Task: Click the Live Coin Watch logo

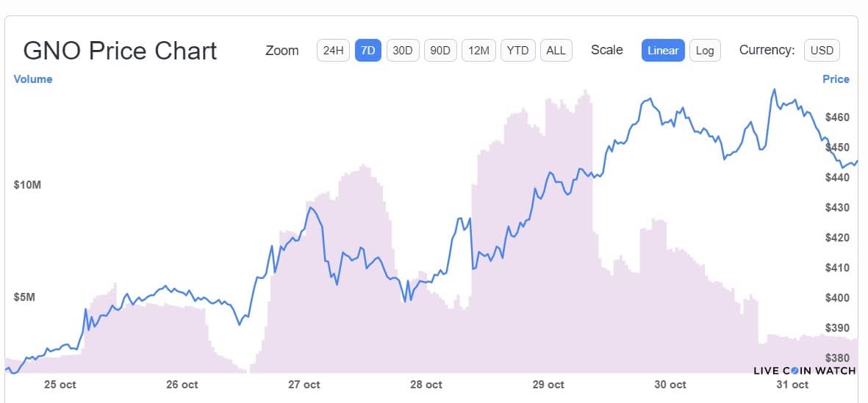Action: coord(805,371)
